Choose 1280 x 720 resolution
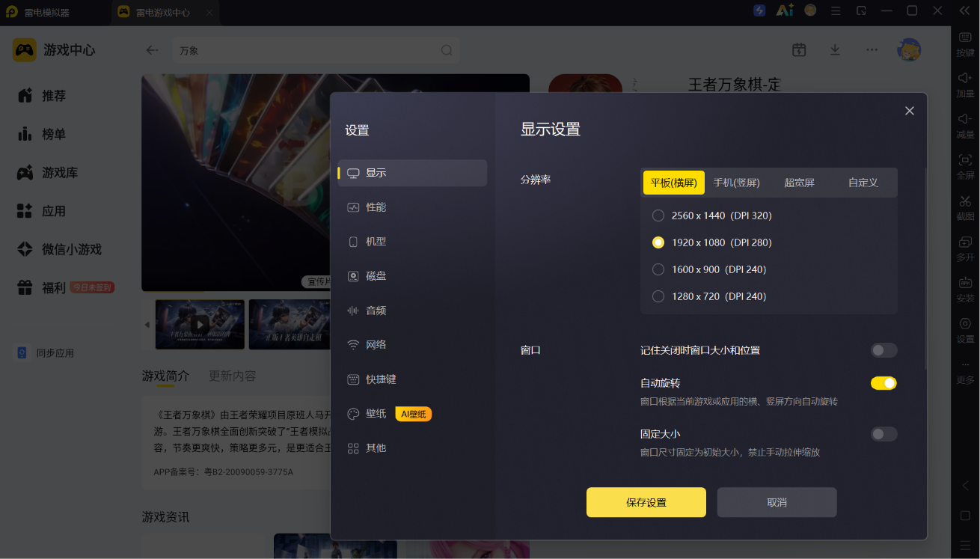This screenshot has width=980, height=559. click(658, 296)
